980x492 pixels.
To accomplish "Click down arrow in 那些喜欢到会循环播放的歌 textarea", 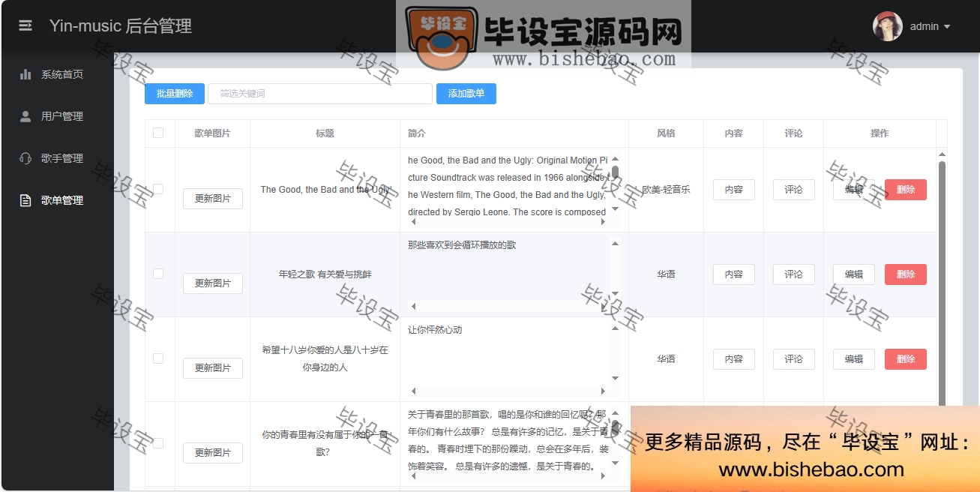I will tap(616, 294).
